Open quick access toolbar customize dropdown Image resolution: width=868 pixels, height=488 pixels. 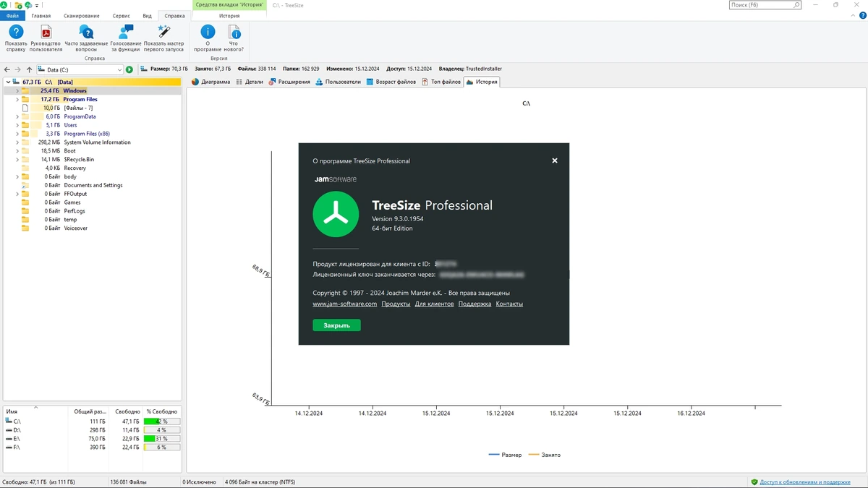pyautogui.click(x=36, y=6)
